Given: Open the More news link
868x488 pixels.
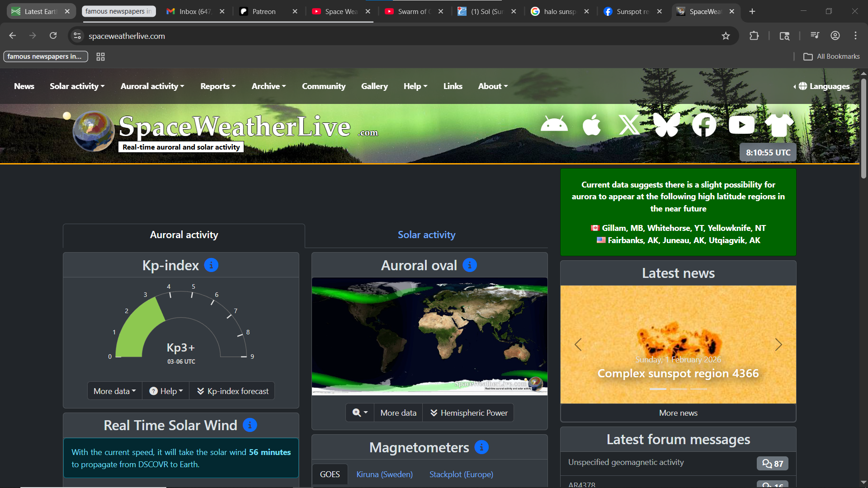Looking at the screenshot, I should point(678,413).
